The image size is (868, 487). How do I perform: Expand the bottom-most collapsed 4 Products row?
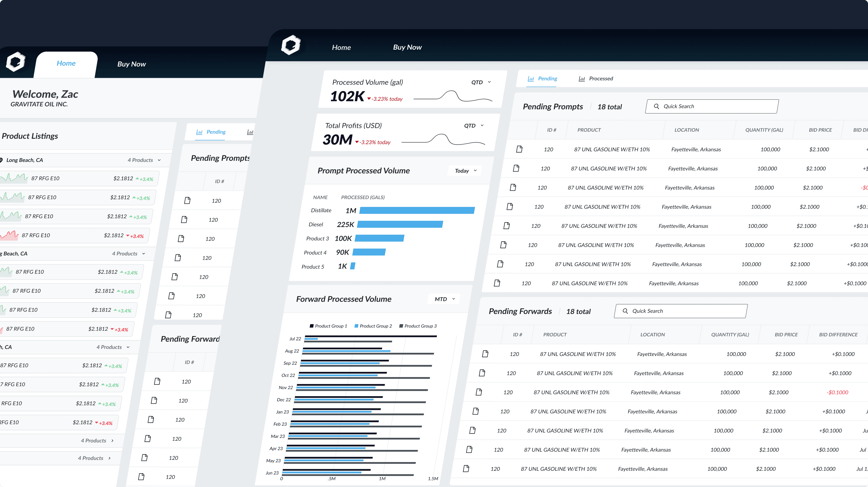[109, 458]
